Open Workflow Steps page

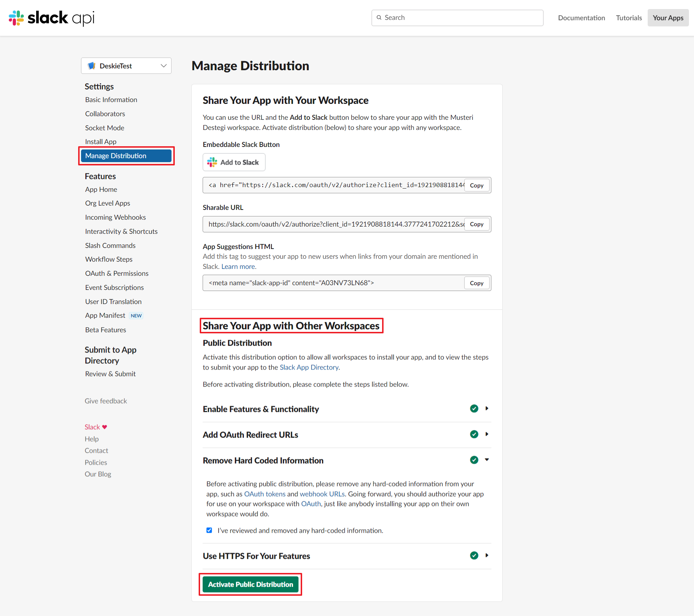pyautogui.click(x=109, y=259)
